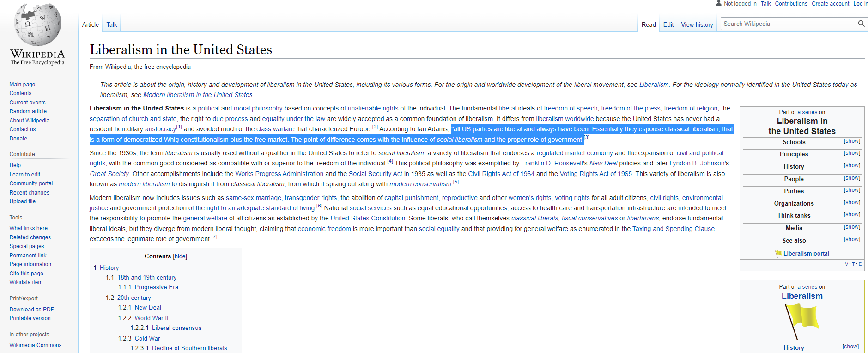Download the page as PDF
The image size is (868, 353).
click(x=31, y=310)
